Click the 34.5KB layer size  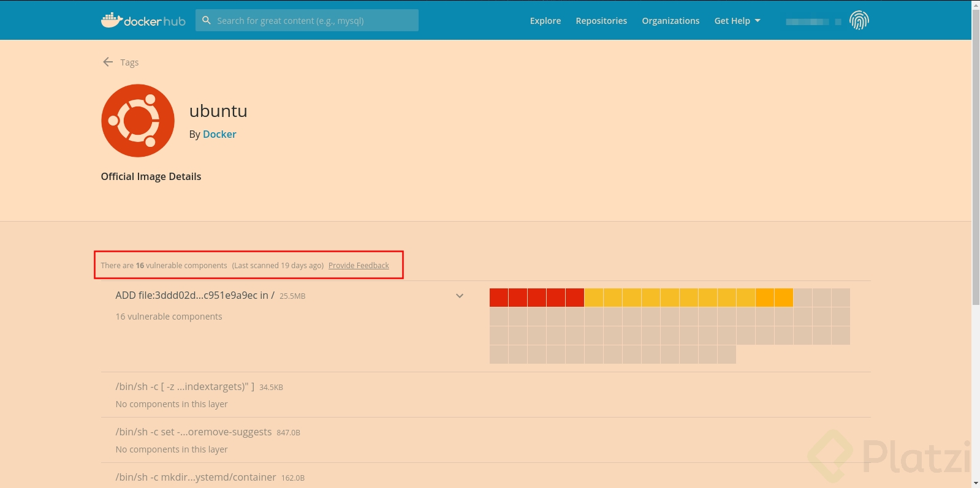[x=271, y=388]
